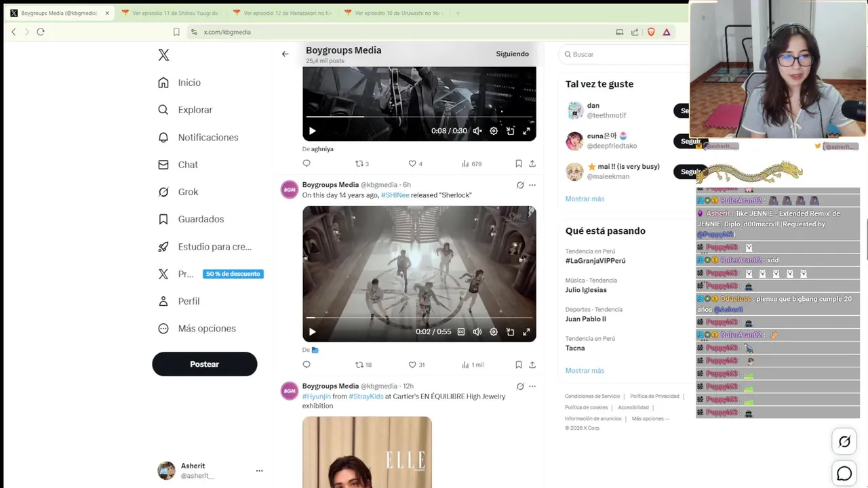Open floating chat messages button
The image size is (868, 488).
(844, 474)
